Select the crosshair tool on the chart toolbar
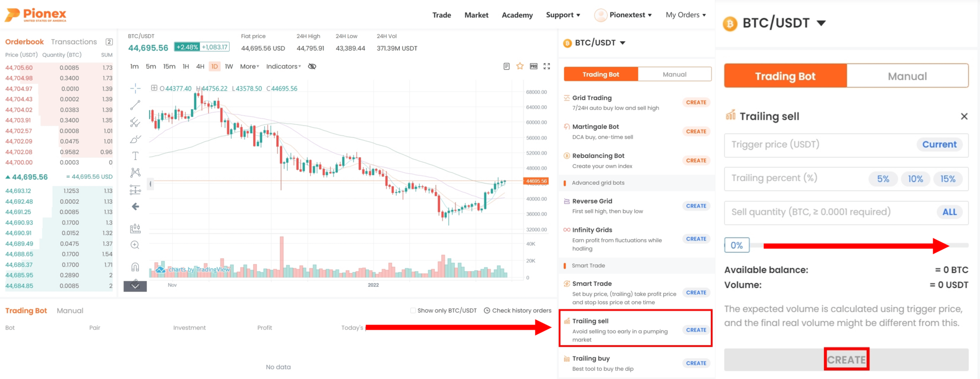Image resolution: width=980 pixels, height=379 pixels. click(135, 88)
